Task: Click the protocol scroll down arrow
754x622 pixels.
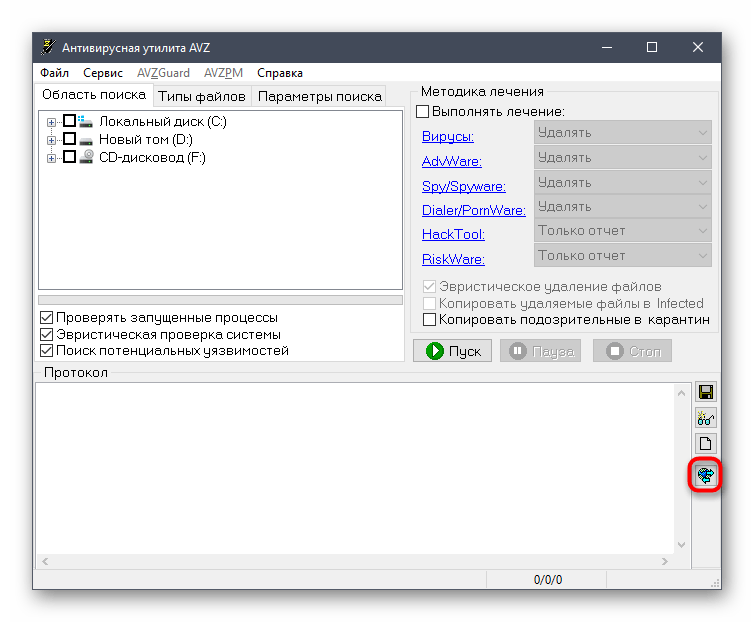Action: click(x=681, y=545)
